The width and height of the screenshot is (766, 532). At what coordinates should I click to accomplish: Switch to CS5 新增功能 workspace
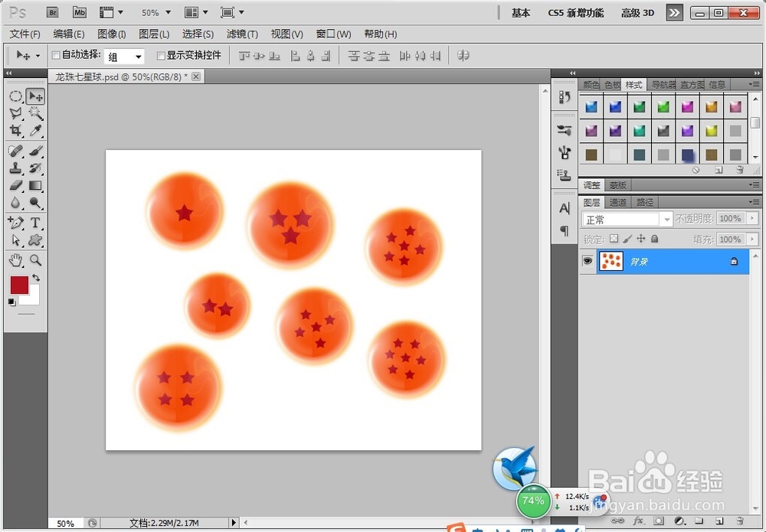tap(576, 13)
